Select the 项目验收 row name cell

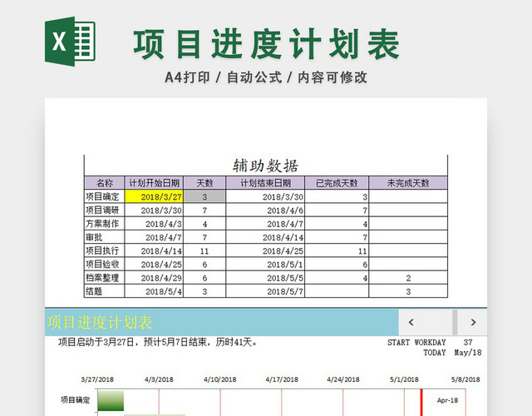click(x=105, y=265)
